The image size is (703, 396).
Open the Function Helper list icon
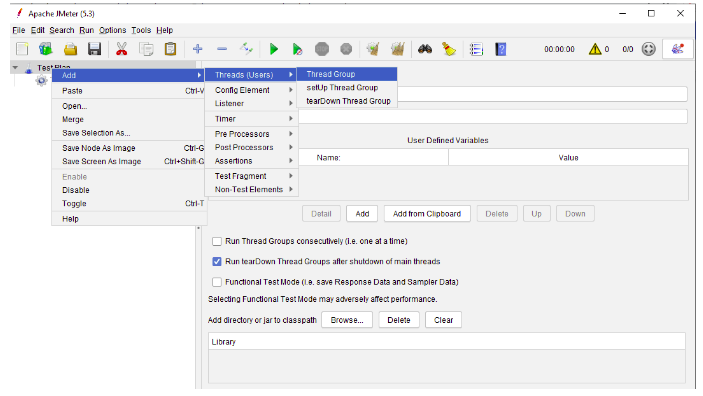point(476,49)
